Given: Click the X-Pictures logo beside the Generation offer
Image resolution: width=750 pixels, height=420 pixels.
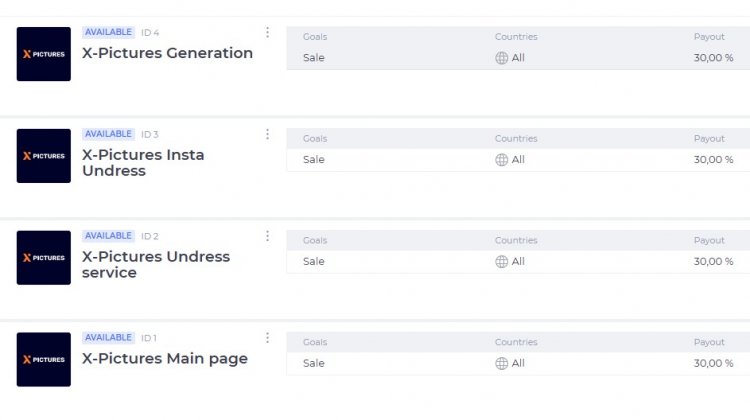Looking at the screenshot, I should [44, 54].
